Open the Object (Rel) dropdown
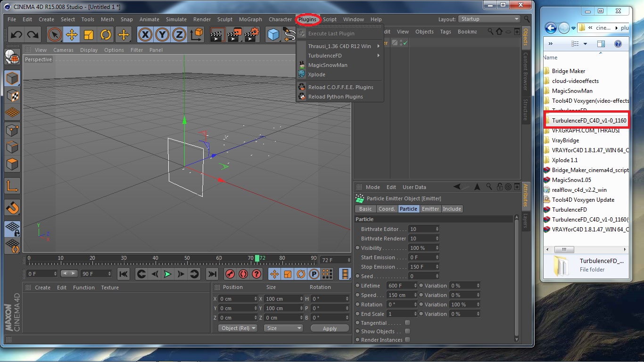Image resolution: width=644 pixels, height=362 pixels. click(x=238, y=328)
